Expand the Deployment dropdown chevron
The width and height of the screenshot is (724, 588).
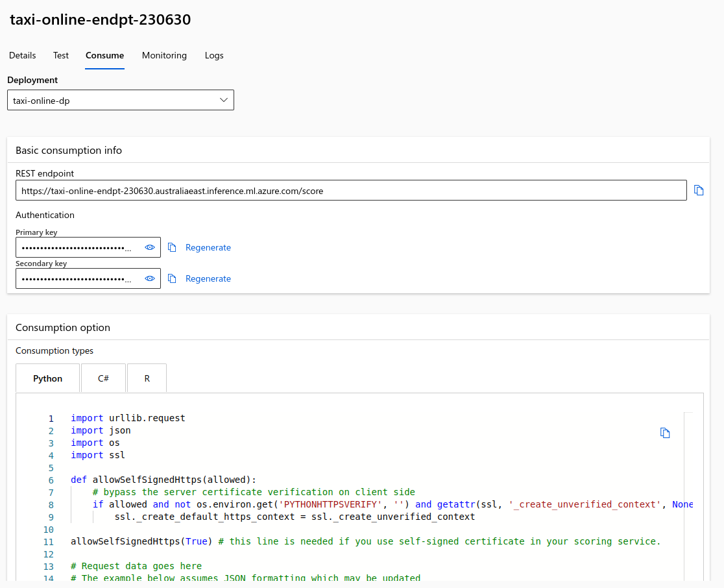pos(224,100)
